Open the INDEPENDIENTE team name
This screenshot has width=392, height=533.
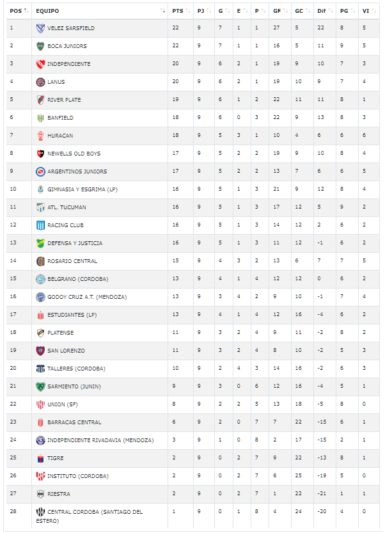tap(69, 64)
